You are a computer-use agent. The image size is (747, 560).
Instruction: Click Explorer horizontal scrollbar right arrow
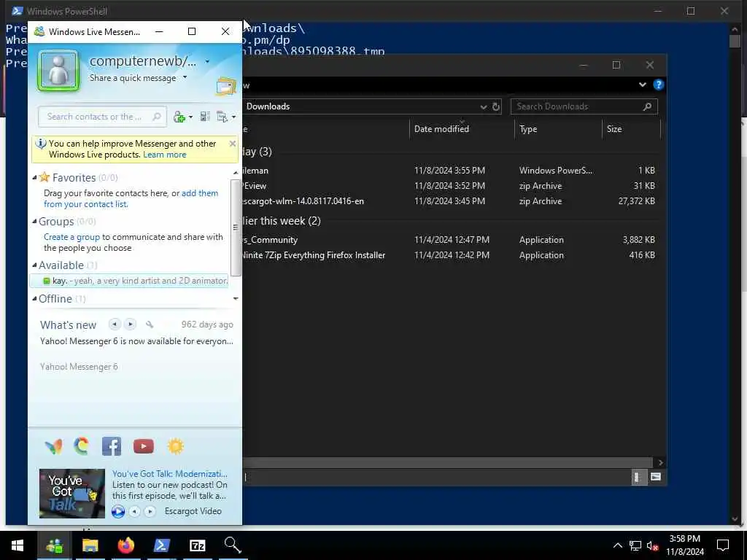pos(659,463)
